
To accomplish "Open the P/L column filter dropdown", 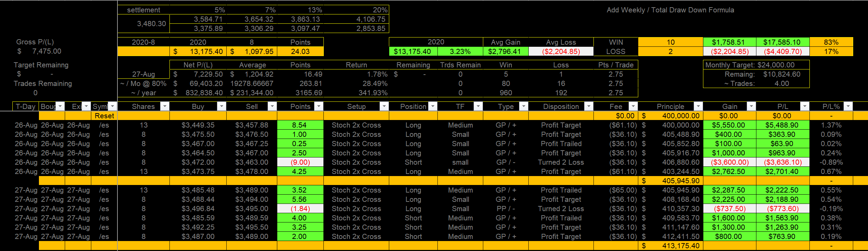I will point(805,107).
